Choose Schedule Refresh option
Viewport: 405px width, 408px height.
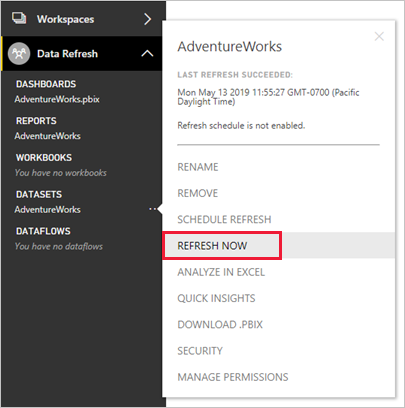pyautogui.click(x=224, y=219)
